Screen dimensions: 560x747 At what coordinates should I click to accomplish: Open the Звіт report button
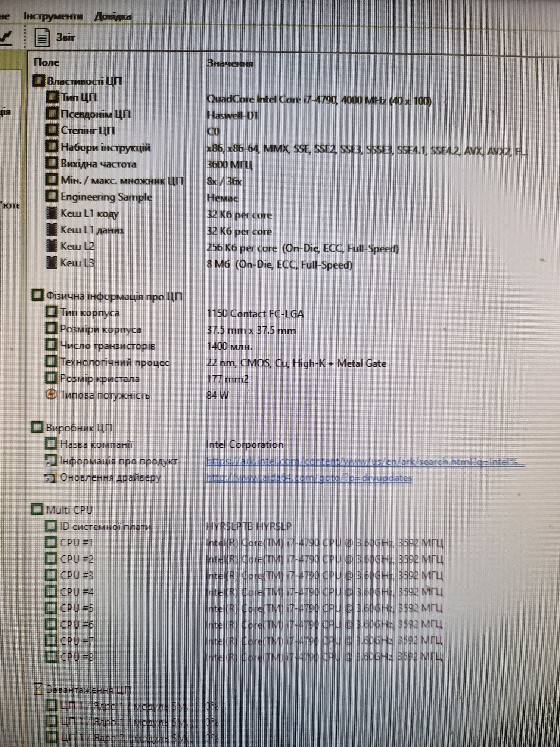(x=55, y=37)
